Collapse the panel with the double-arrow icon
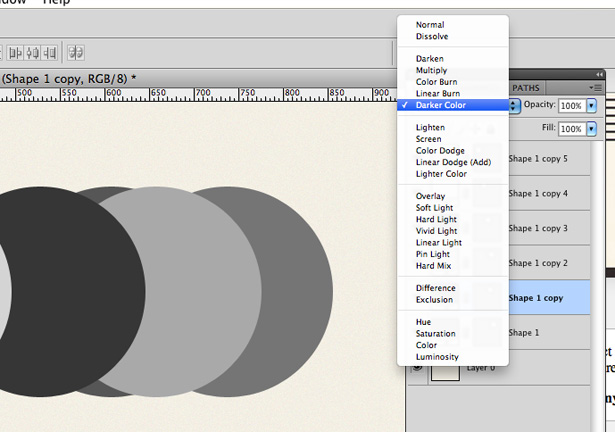Screen dimensions: 615x432 (599, 74)
